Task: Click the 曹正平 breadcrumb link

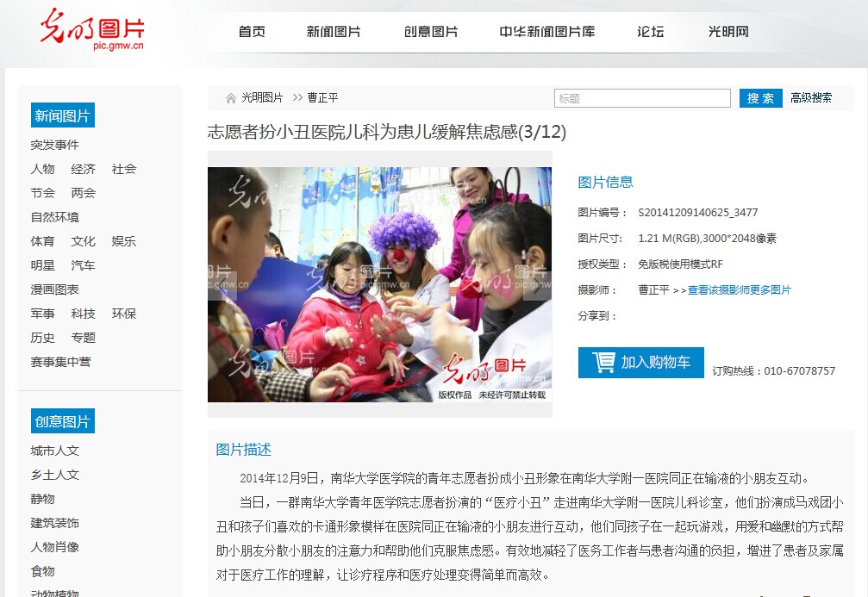Action: point(322,98)
